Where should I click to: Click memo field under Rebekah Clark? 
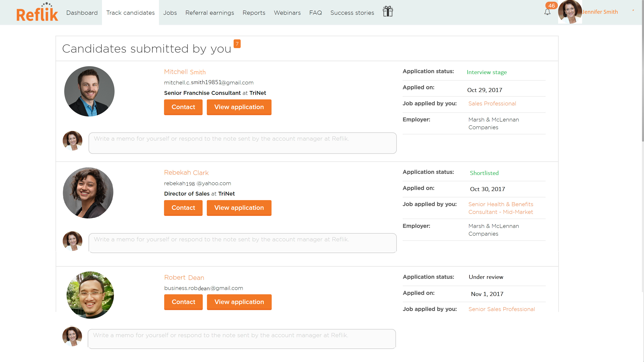243,243
